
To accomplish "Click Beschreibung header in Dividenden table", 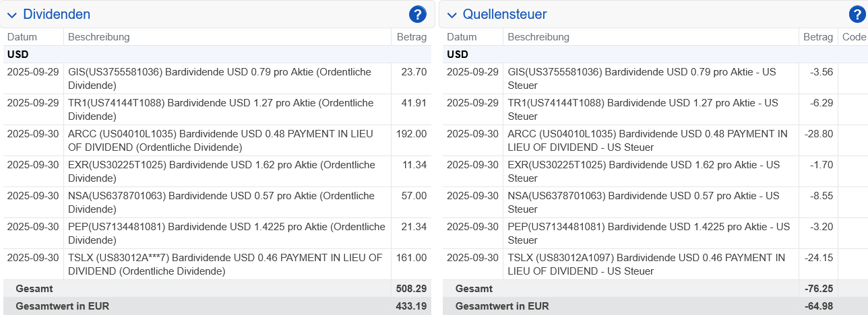I will tap(98, 37).
